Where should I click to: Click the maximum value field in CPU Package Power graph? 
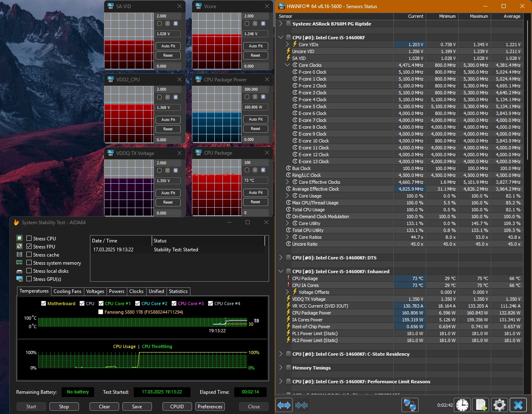point(256,89)
